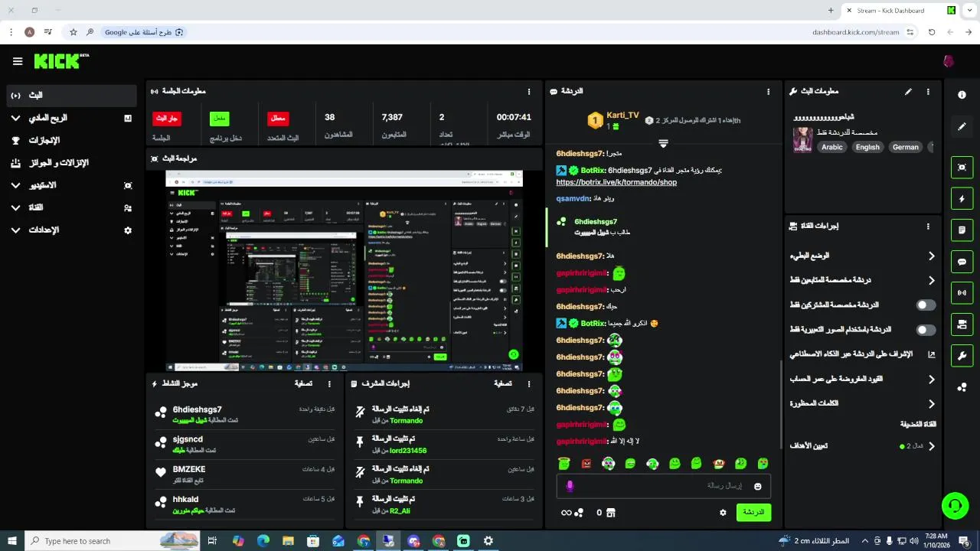Bookmark this page with star icon
980x551 pixels.
point(73,32)
